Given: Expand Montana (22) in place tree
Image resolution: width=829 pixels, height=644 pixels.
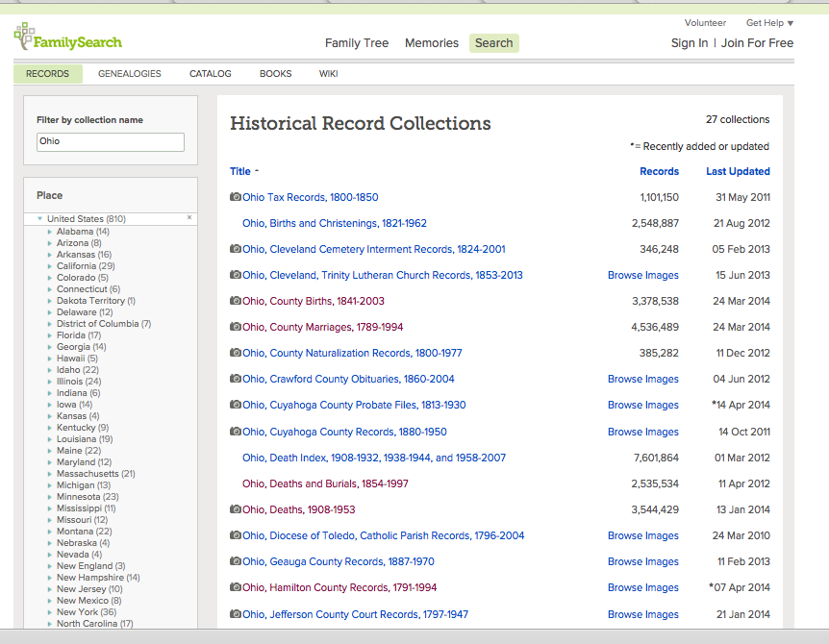Looking at the screenshot, I should tap(50, 532).
